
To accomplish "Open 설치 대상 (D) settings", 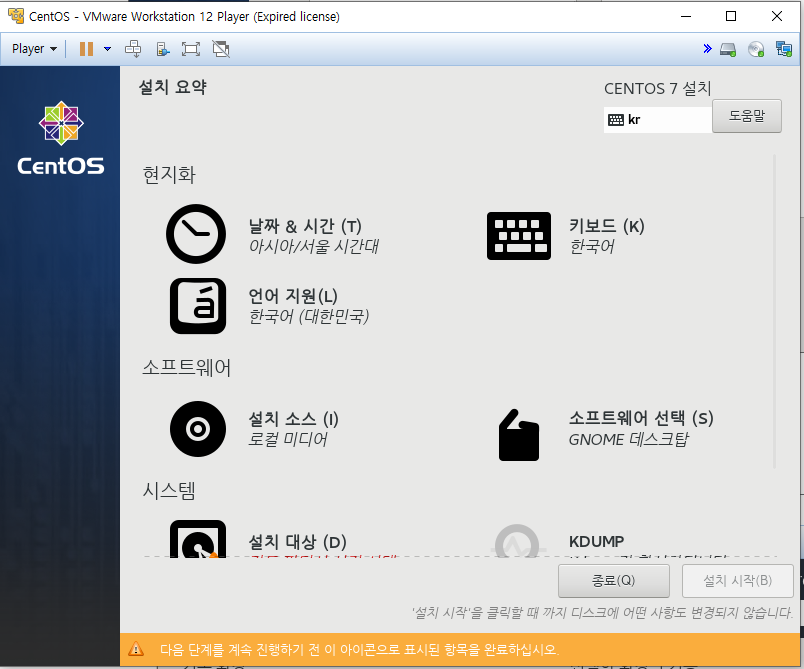I will 297,542.
